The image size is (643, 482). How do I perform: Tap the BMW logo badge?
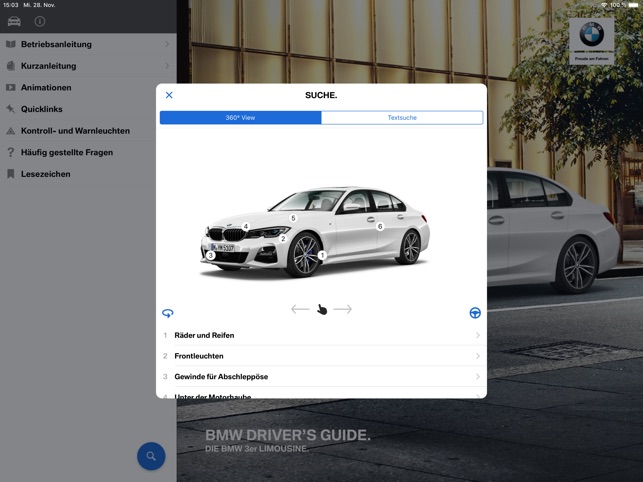coord(591,41)
